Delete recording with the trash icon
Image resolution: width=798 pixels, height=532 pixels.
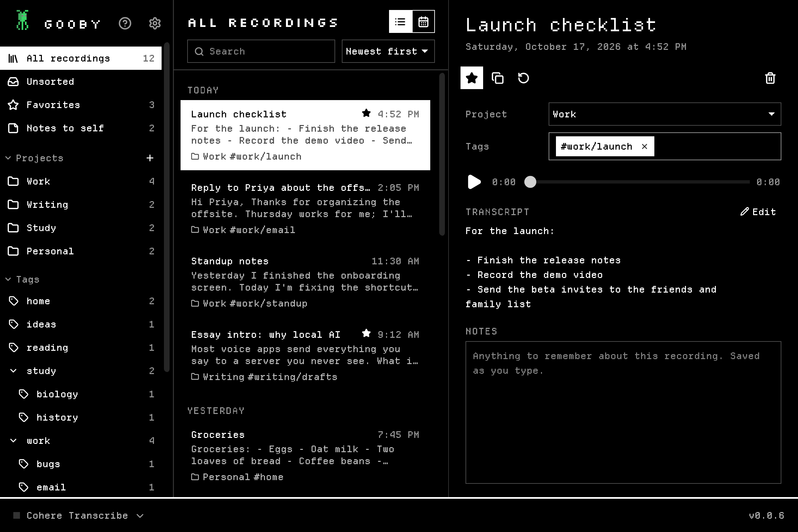(x=770, y=78)
